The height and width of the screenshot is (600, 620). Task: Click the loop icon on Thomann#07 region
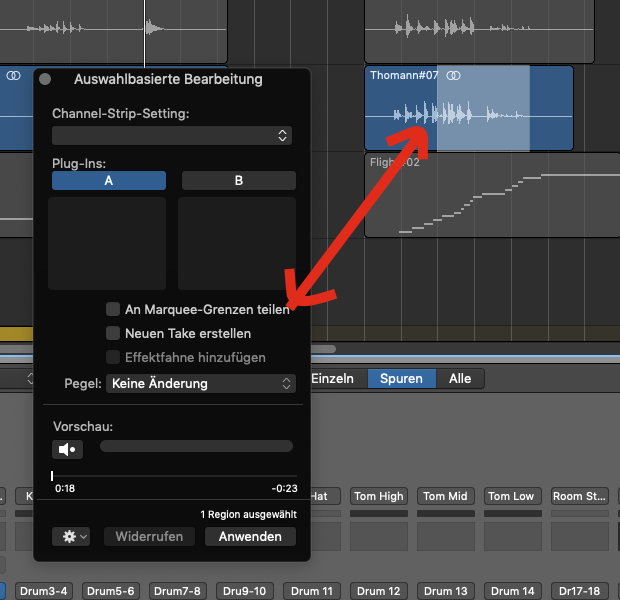coord(454,75)
